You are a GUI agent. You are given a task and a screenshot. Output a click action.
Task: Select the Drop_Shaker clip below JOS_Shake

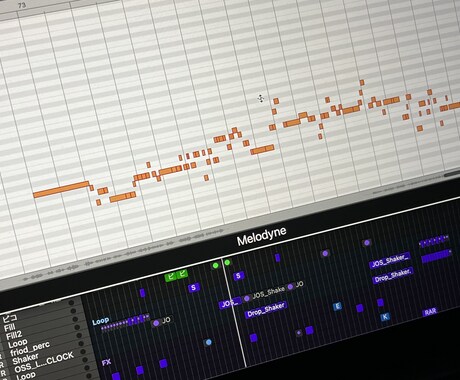[266, 310]
